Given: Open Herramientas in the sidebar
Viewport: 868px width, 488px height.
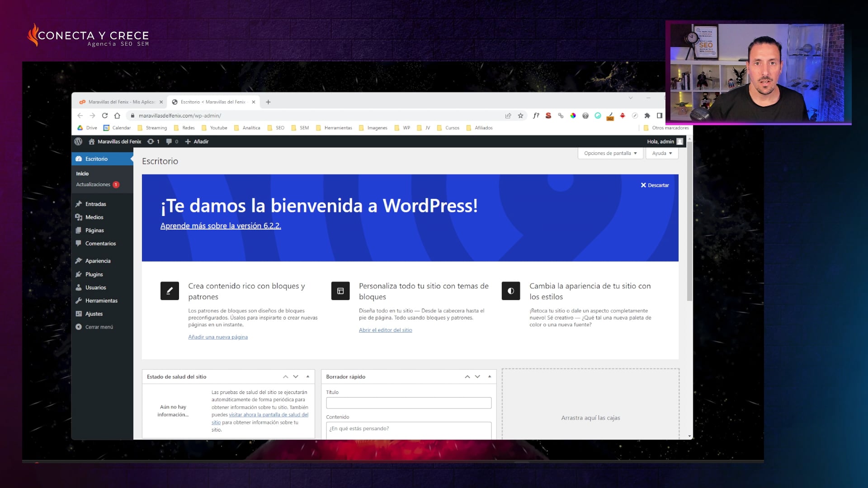Looking at the screenshot, I should click(101, 301).
